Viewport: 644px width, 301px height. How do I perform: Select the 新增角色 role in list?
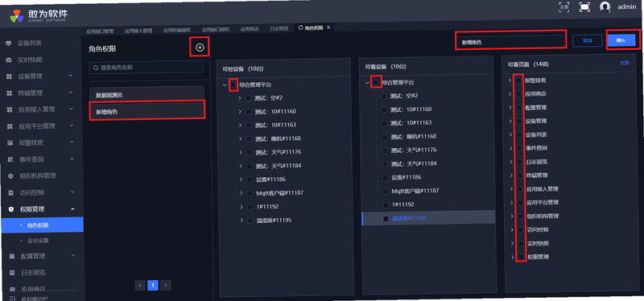[x=147, y=111]
